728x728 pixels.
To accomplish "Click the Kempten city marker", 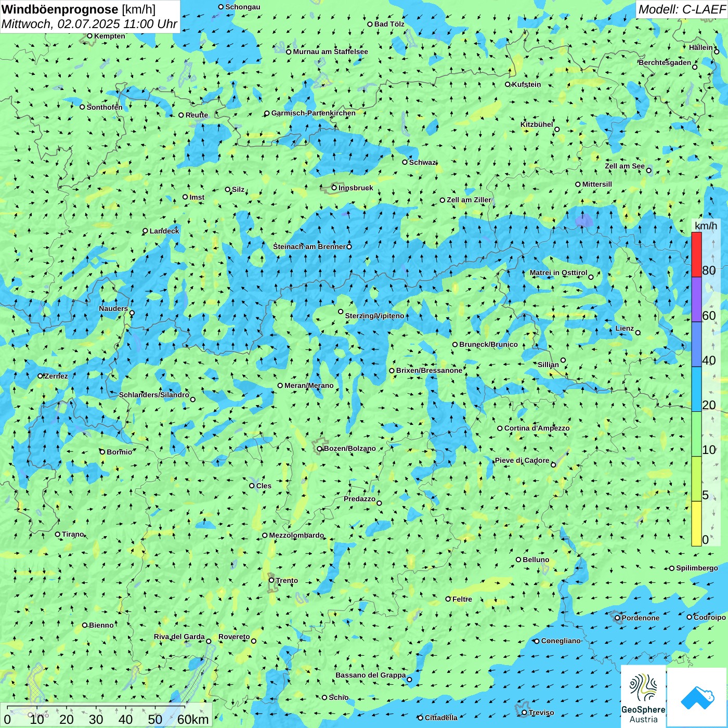I will pos(89,36).
